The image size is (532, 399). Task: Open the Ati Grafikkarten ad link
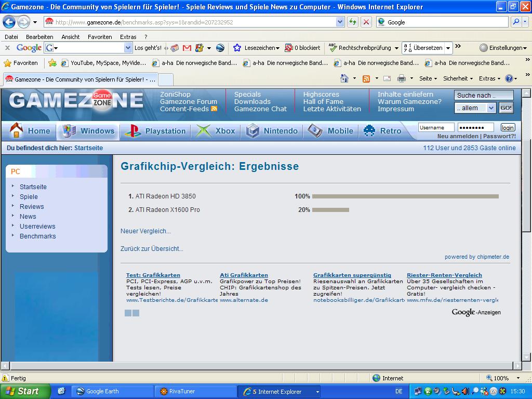pos(244,275)
